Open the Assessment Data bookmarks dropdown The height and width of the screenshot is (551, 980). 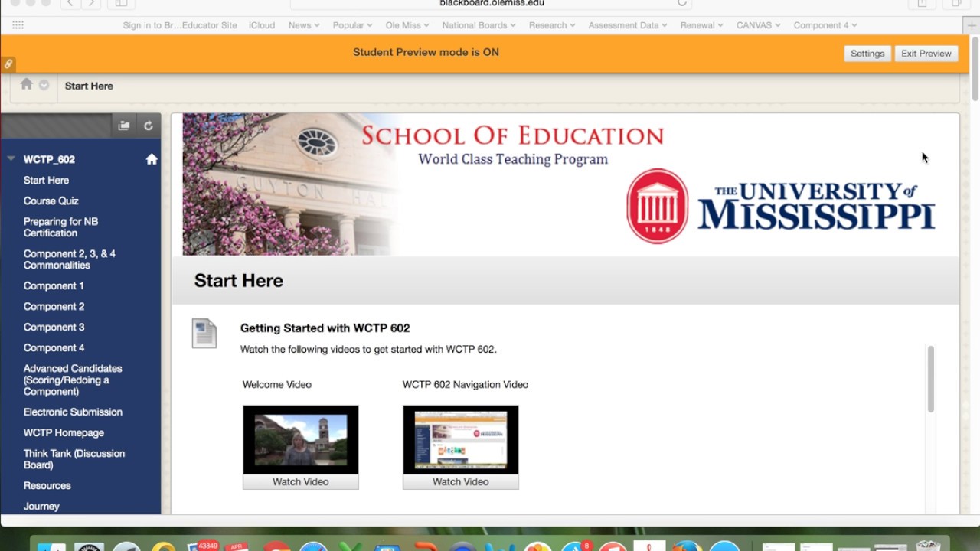628,25
